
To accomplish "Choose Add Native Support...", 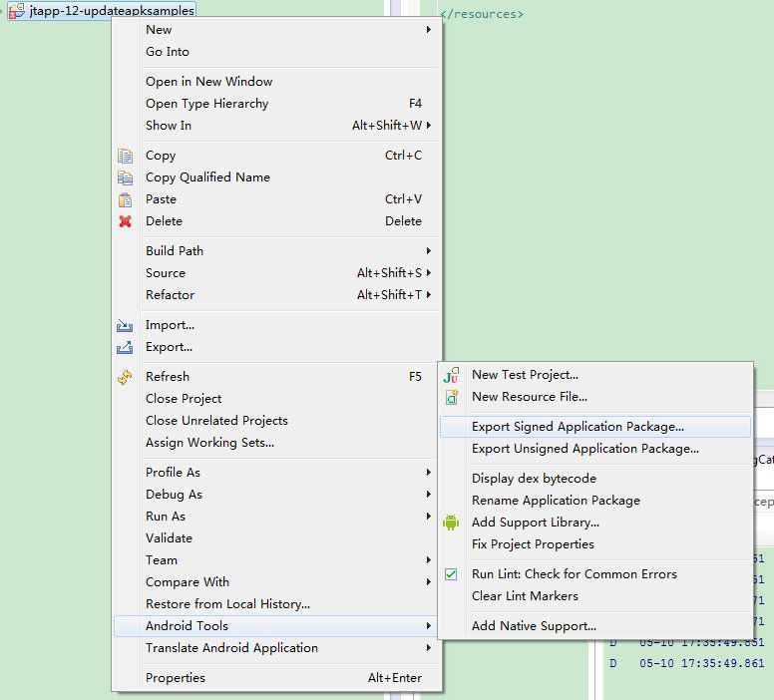I will tap(595, 626).
